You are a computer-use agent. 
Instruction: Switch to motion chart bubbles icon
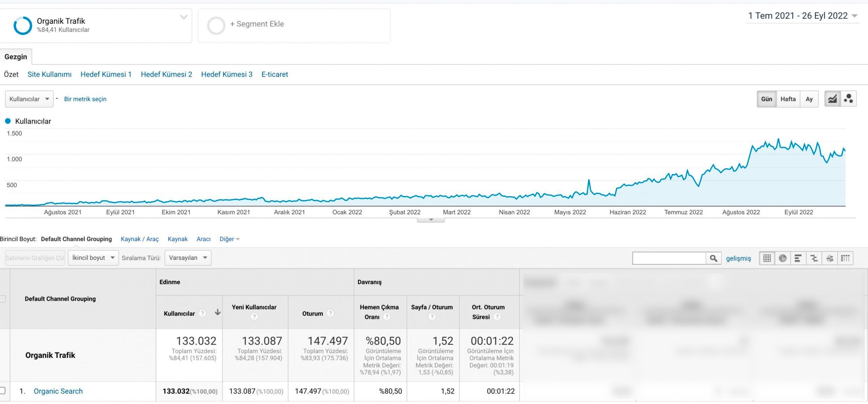coord(849,99)
